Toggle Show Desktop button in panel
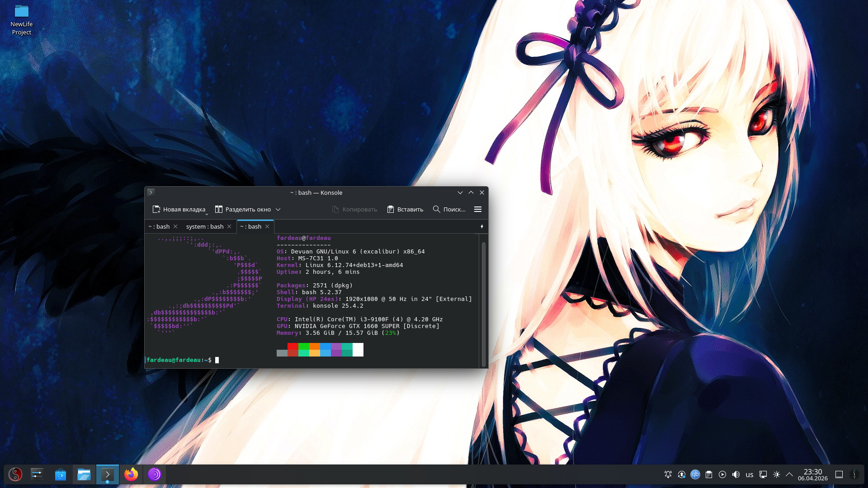The width and height of the screenshot is (868, 488). tap(839, 474)
